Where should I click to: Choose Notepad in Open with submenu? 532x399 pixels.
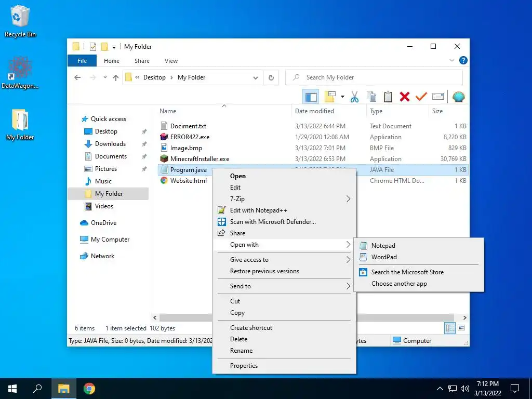coord(419,246)
